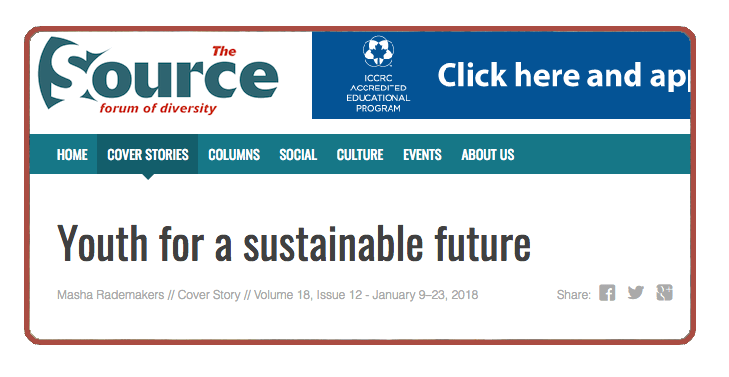The height and width of the screenshot is (377, 729).
Task: Click The Source logo
Action: tap(158, 76)
